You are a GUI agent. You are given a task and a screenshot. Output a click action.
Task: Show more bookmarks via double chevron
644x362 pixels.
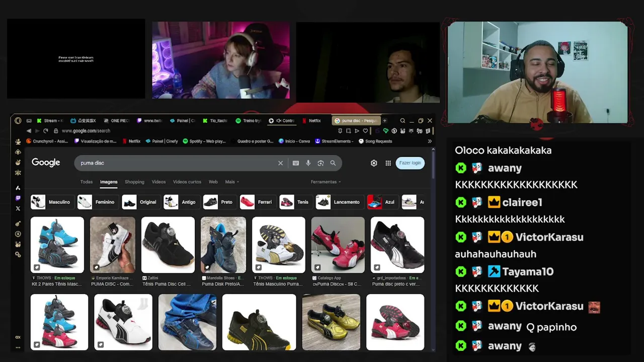point(430,141)
